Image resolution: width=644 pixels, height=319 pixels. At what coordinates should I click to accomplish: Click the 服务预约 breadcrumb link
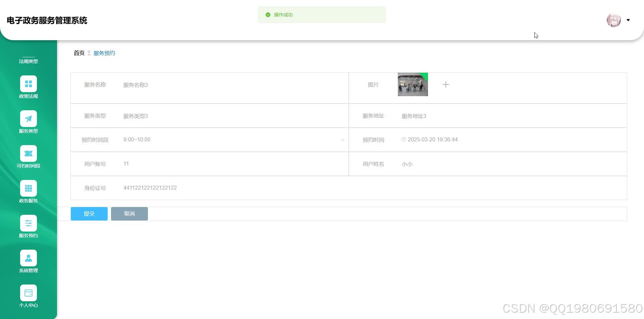coord(104,53)
